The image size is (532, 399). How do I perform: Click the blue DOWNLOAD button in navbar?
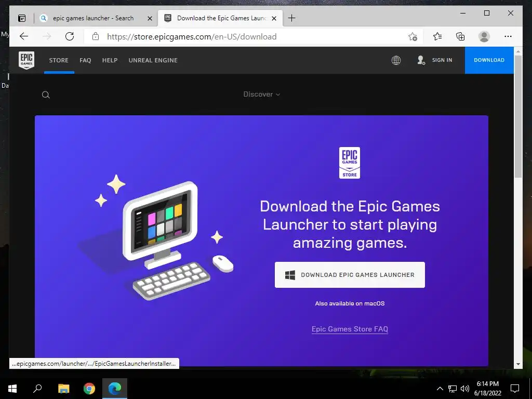pyautogui.click(x=489, y=60)
